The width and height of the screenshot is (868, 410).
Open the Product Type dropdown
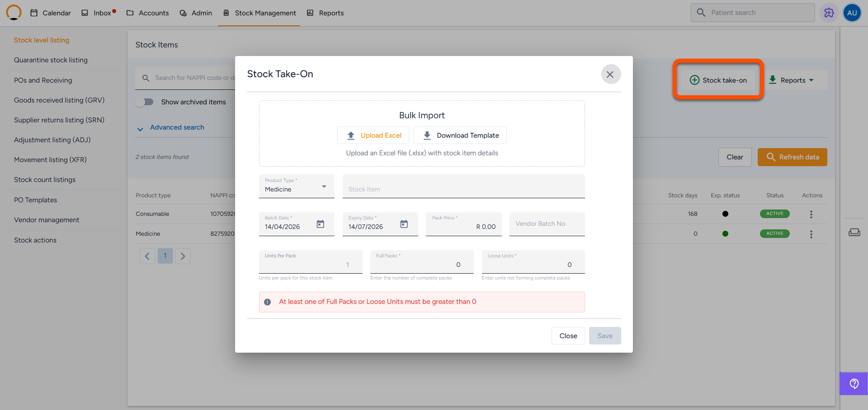pos(296,186)
